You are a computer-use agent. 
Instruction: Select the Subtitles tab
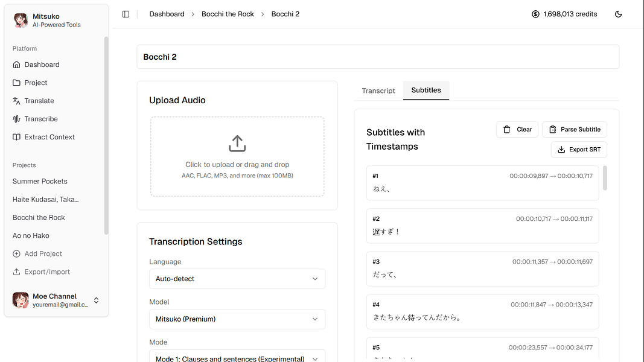pos(426,91)
